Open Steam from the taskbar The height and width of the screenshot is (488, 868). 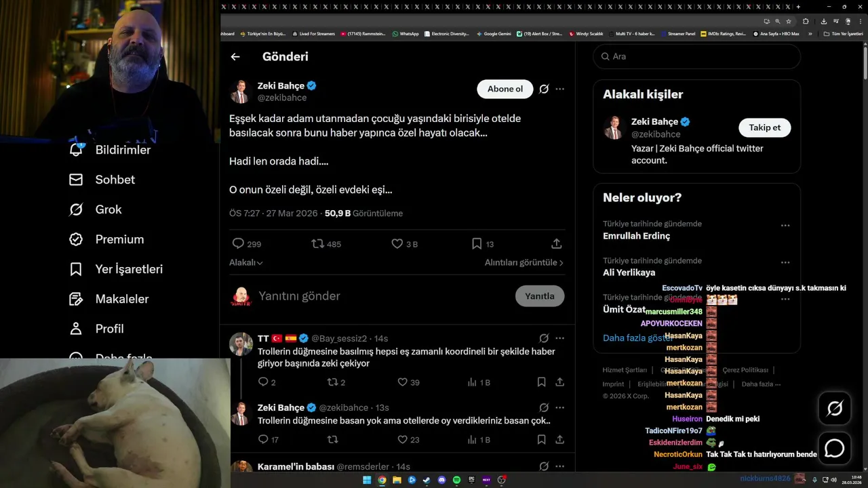click(x=427, y=480)
